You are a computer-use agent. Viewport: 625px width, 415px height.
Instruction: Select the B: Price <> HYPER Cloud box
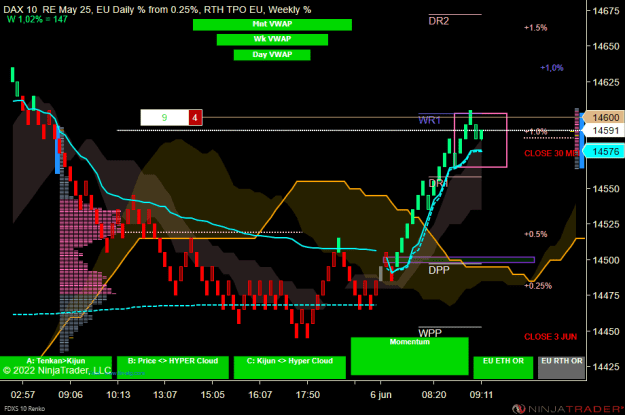point(173,367)
